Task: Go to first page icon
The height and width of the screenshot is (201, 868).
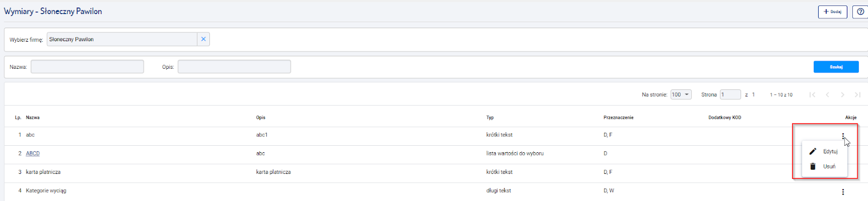Action: (x=812, y=95)
